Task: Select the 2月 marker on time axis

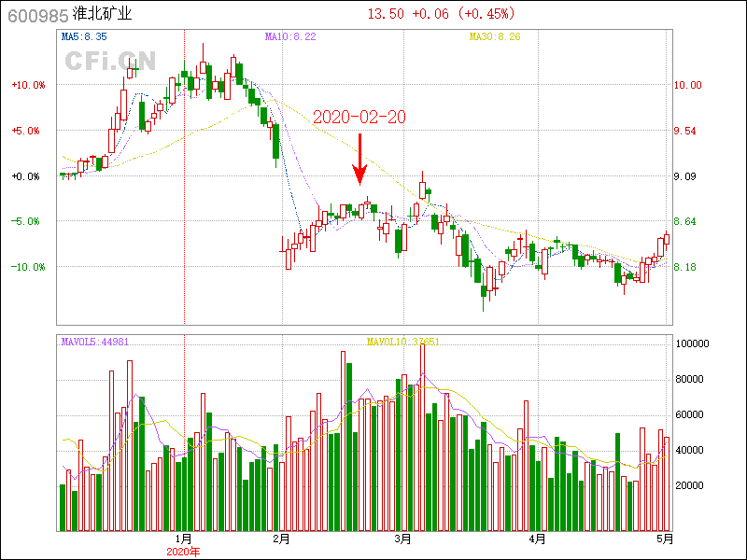Action: coord(282,539)
